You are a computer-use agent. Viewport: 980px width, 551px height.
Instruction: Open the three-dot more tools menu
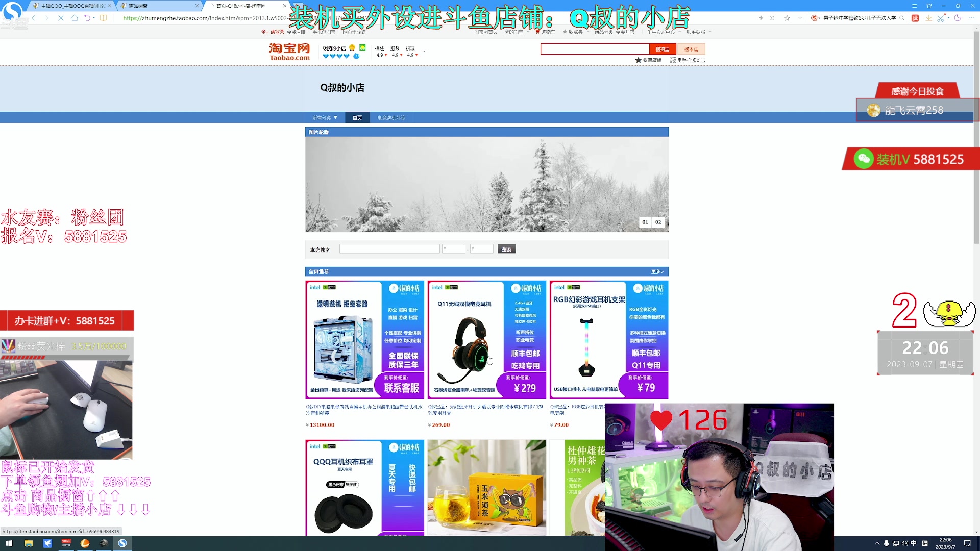click(x=971, y=18)
